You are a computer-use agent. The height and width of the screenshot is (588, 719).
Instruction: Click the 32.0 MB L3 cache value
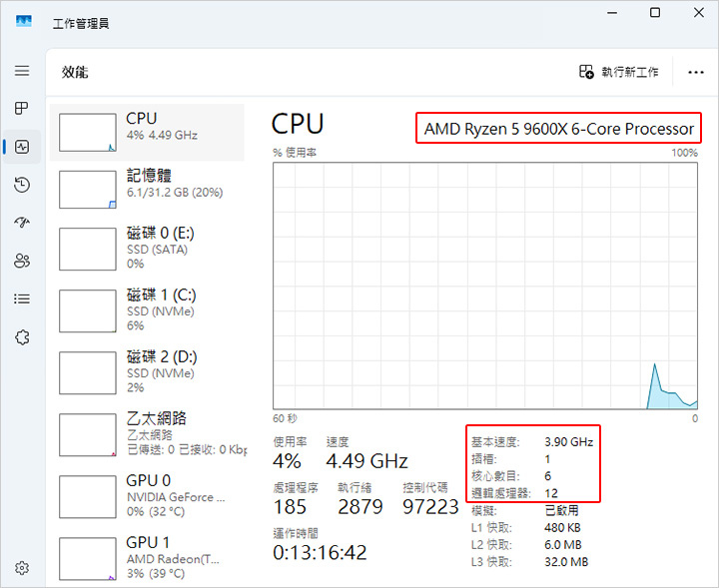[566, 562]
